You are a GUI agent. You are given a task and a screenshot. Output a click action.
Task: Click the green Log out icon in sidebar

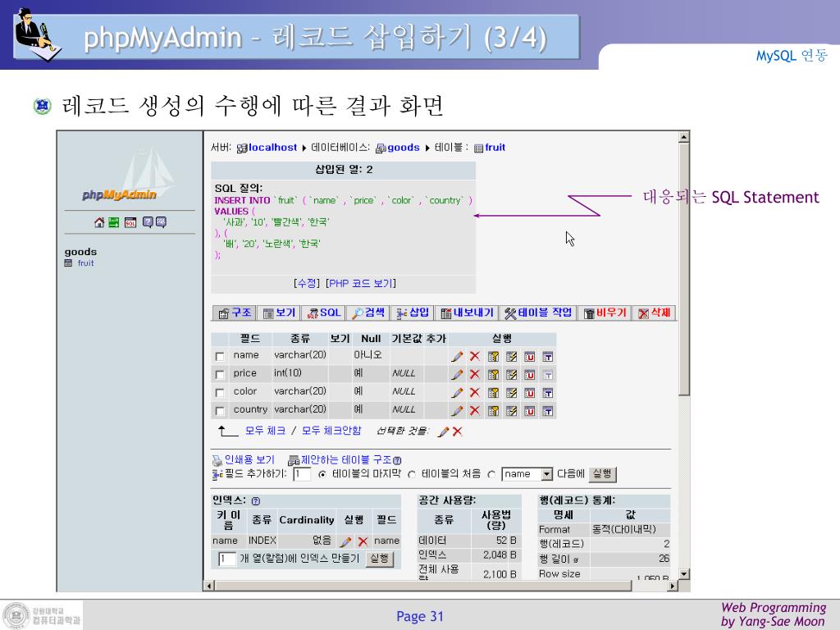(113, 222)
